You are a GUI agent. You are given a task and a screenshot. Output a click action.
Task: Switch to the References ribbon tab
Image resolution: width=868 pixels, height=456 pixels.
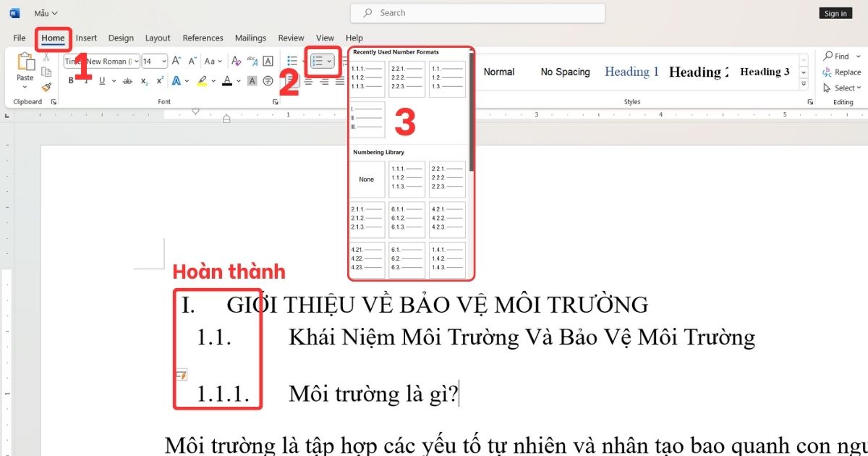203,38
